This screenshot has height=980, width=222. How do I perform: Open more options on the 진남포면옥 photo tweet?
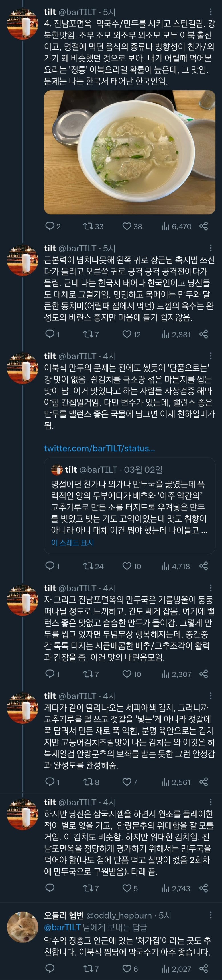pos(211,12)
